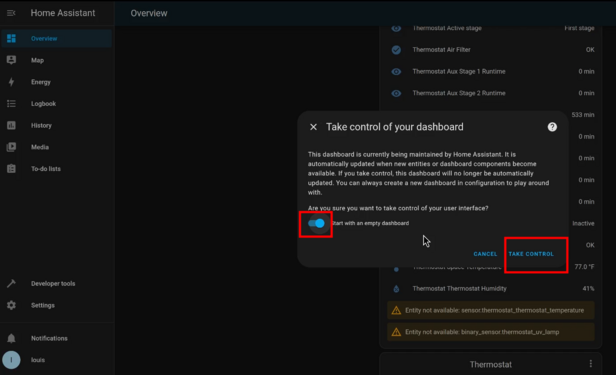This screenshot has width=616, height=375.
Task: Open the Settings gear icon
Action: 11,305
